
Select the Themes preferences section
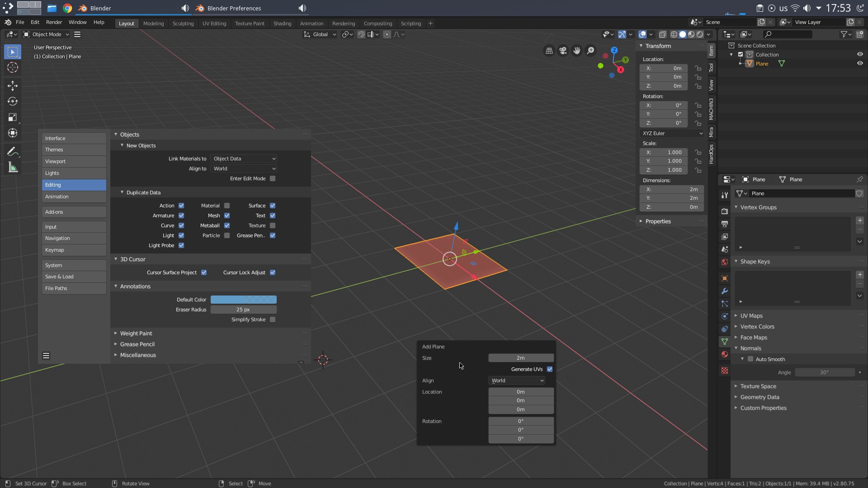coord(74,150)
